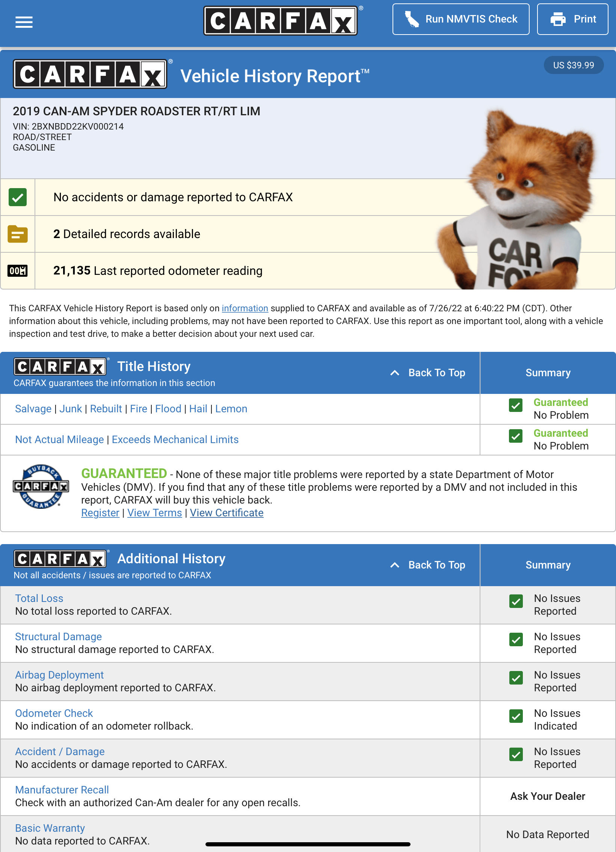Image resolution: width=616 pixels, height=852 pixels.
Task: Open the Accident / Damage link
Action: tap(60, 752)
